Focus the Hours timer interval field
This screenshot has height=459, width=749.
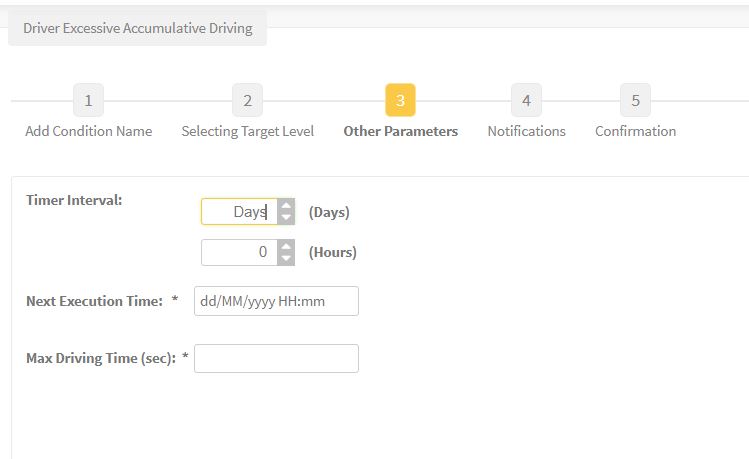tap(239, 252)
